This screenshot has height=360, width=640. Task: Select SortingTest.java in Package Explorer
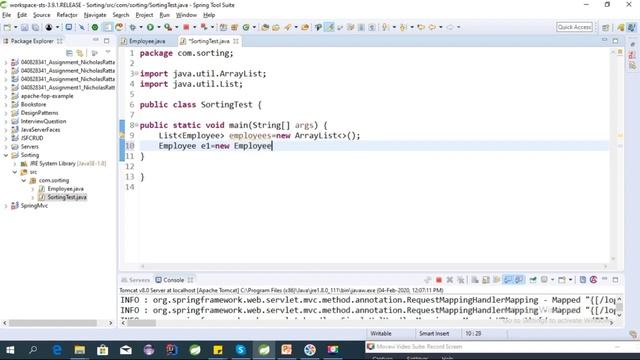click(x=67, y=197)
